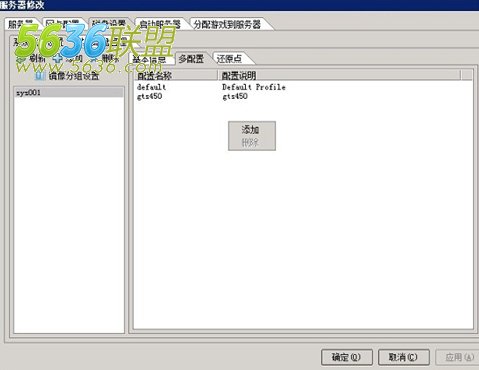Open the 基本信息 sub-tab
479x370 pixels.
click(151, 59)
